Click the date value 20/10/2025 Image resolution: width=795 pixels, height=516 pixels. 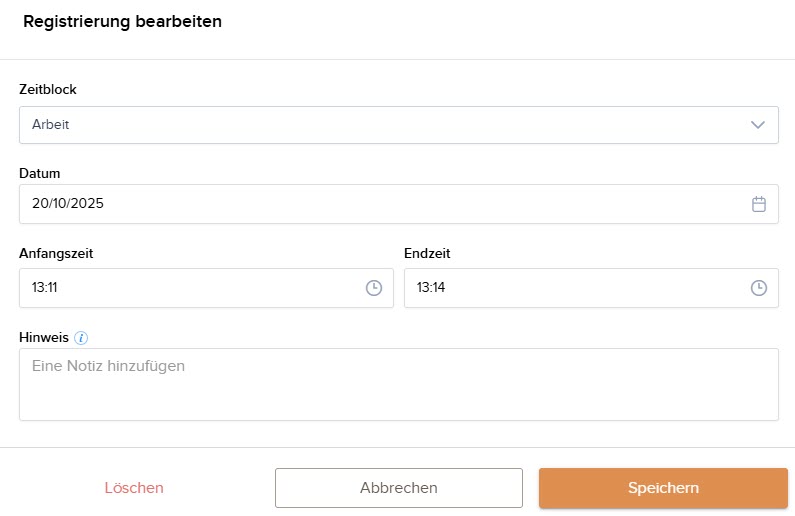coord(68,204)
